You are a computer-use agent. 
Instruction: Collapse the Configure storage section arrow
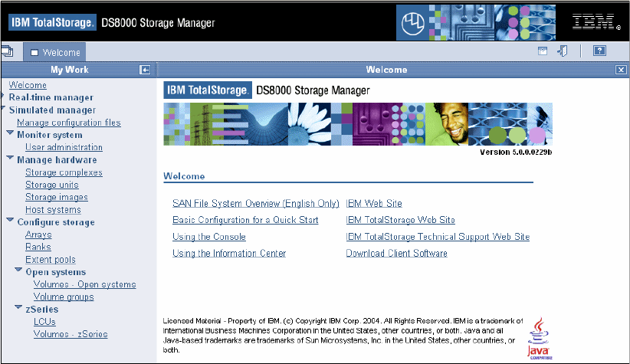[11, 220]
